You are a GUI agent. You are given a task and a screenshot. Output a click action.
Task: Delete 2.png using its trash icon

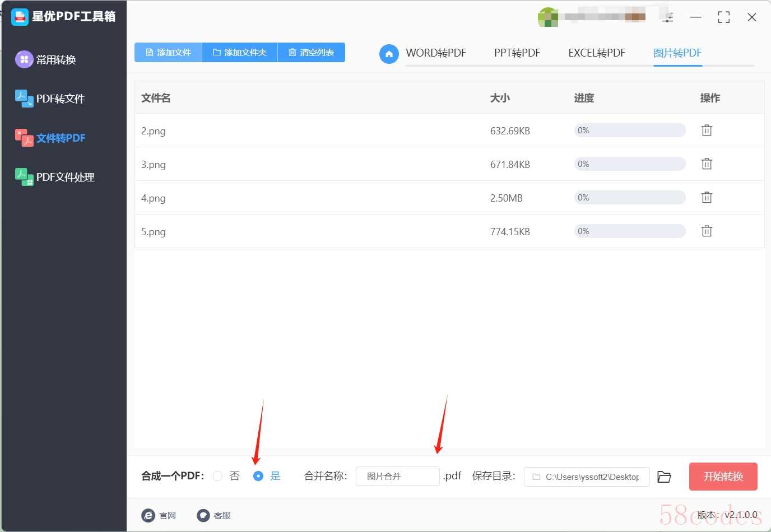tap(707, 130)
